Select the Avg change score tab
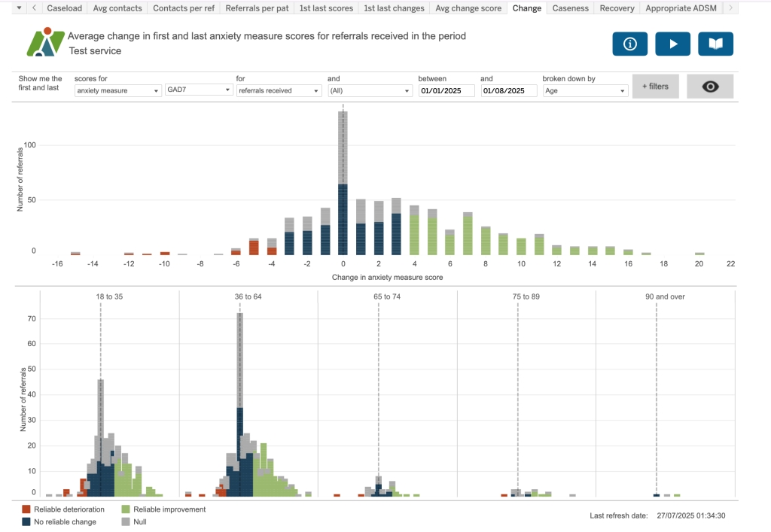The image size is (771, 532). [468, 8]
